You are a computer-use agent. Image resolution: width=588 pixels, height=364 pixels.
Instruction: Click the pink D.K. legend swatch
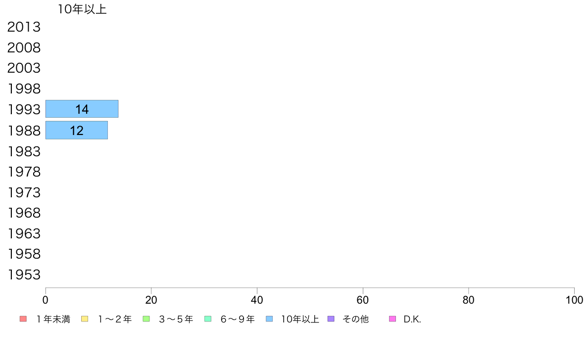click(392, 319)
